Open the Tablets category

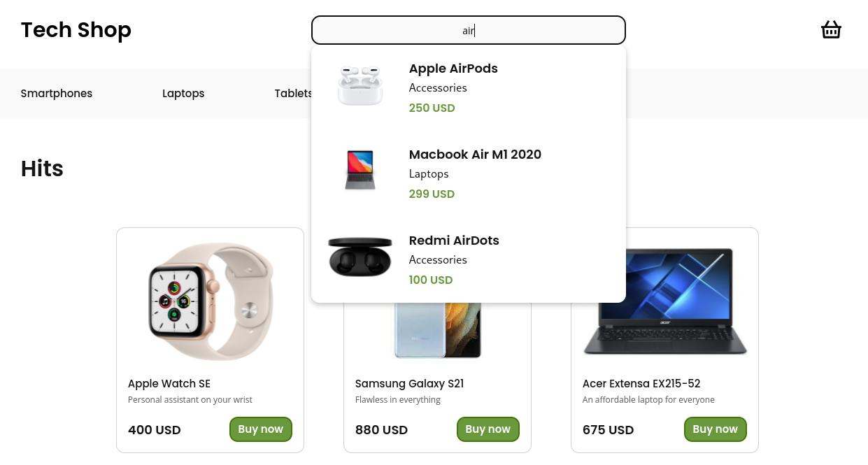293,93
